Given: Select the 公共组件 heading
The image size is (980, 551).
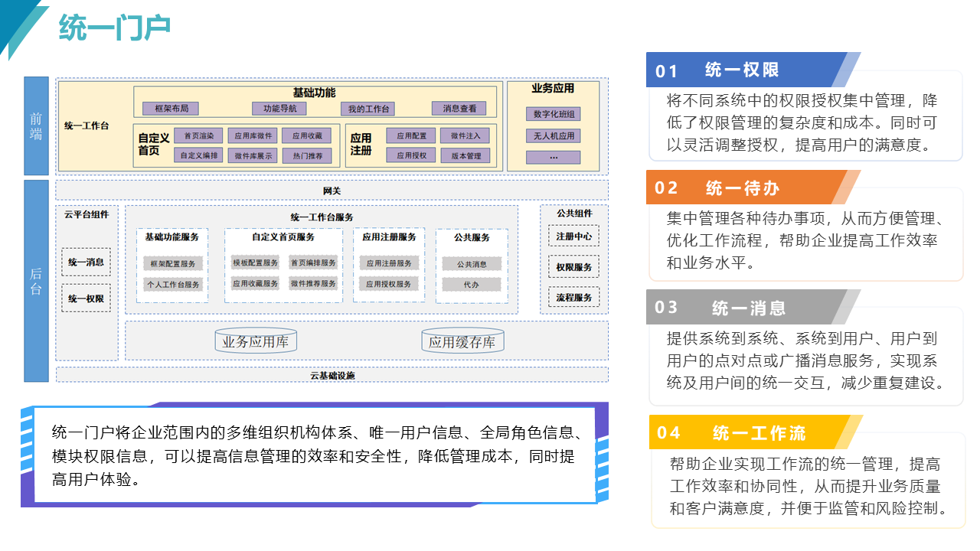Looking at the screenshot, I should [x=574, y=214].
